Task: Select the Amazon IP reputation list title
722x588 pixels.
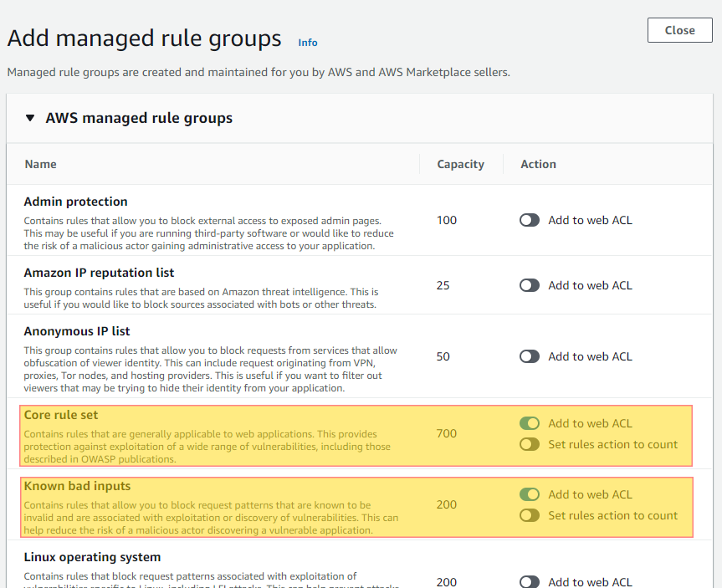Action: tap(99, 273)
